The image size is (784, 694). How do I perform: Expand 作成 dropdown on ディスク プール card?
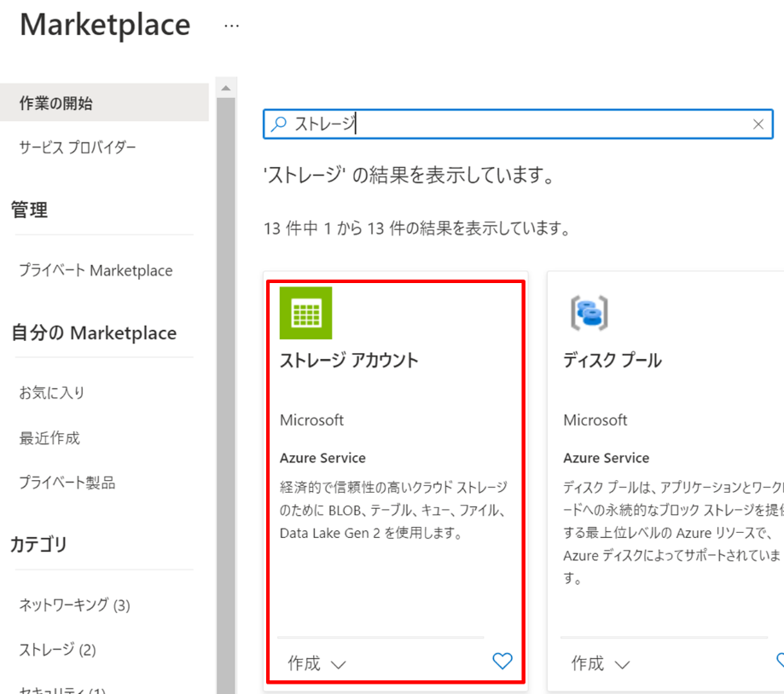pyautogui.click(x=601, y=663)
